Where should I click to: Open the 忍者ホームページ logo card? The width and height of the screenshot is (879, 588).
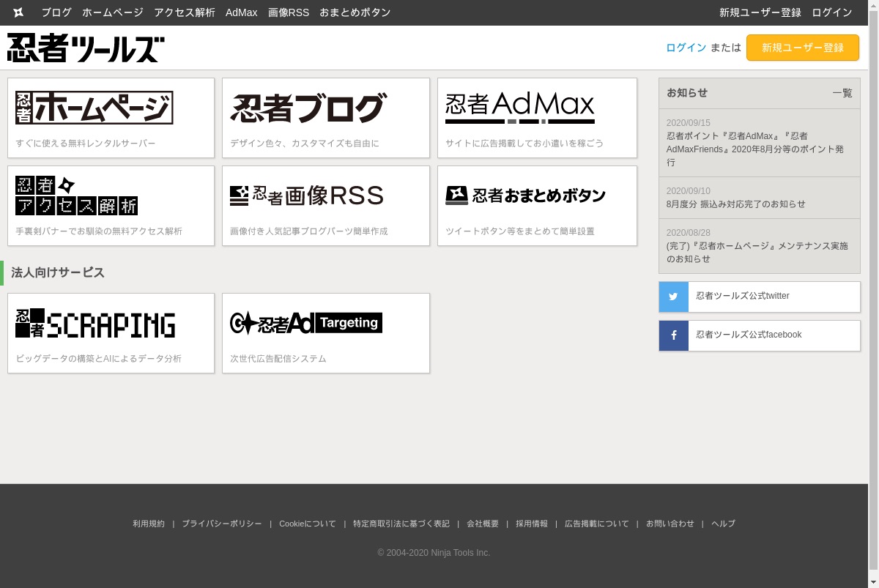point(111,118)
